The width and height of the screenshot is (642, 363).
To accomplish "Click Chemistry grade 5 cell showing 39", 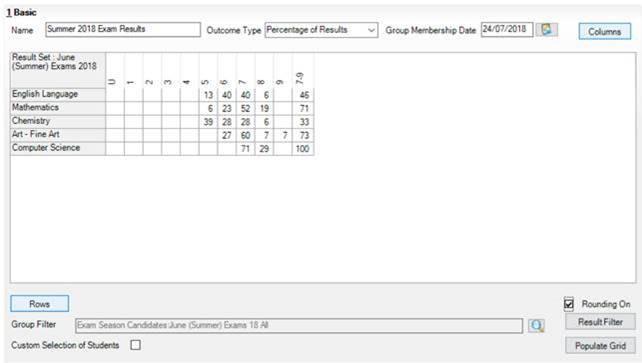I will coord(208,122).
